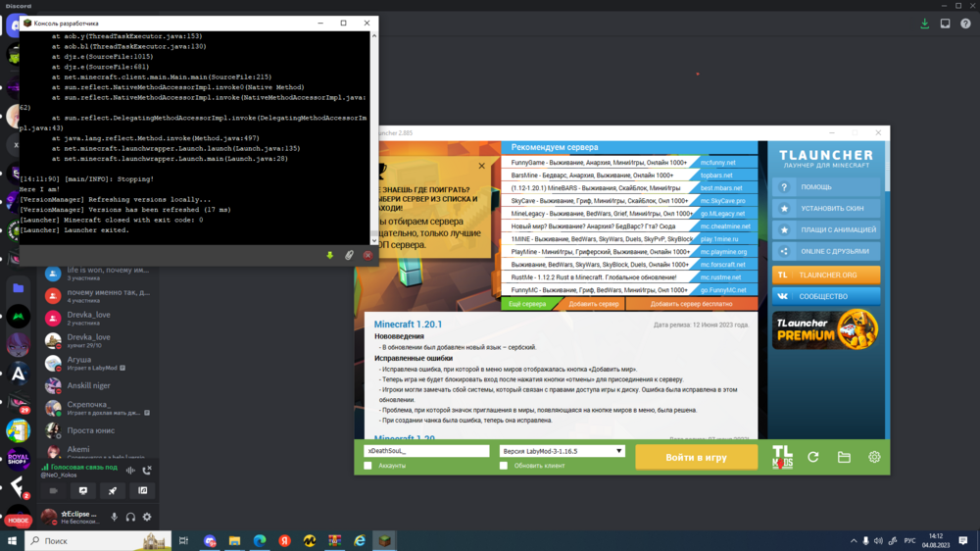Turn on Discord camera button
The image size is (980, 551).
pos(53,491)
